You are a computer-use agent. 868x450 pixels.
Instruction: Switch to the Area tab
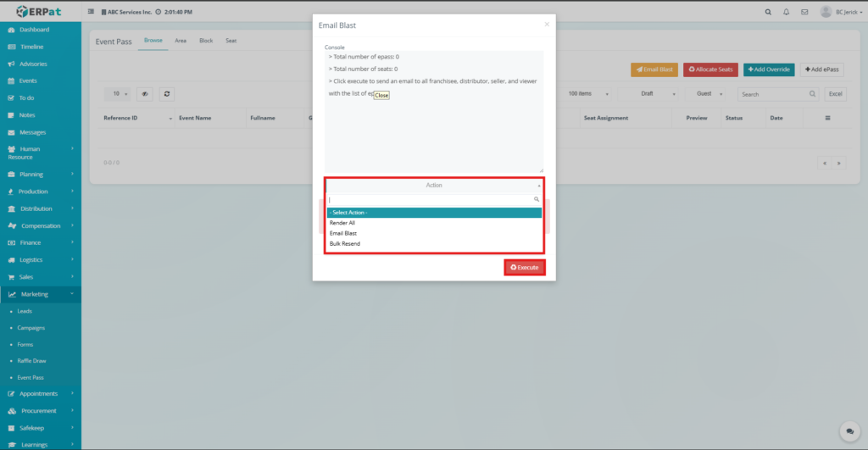(181, 41)
